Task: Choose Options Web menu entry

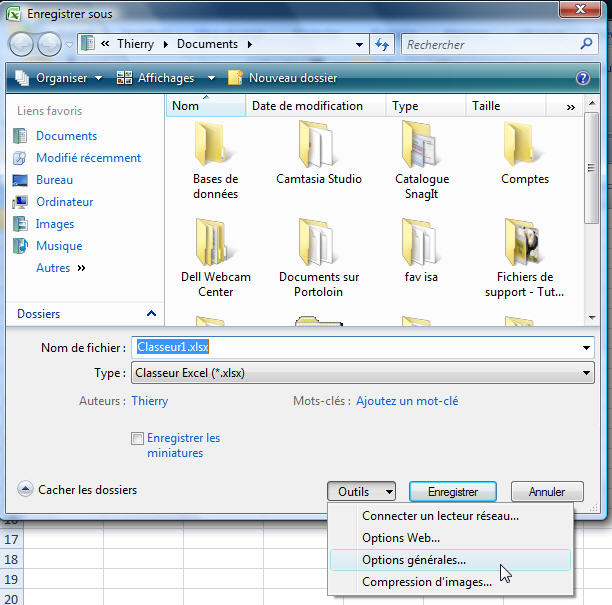Action: coord(450,538)
